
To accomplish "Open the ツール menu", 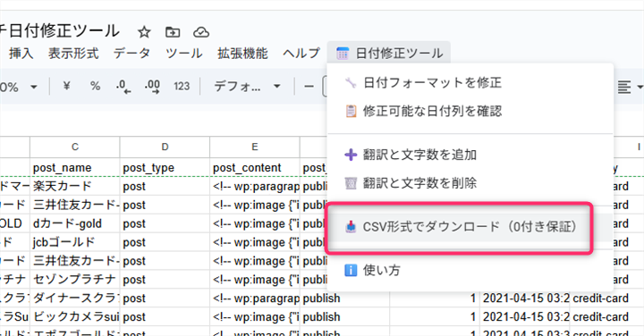I will pyautogui.click(x=184, y=54).
